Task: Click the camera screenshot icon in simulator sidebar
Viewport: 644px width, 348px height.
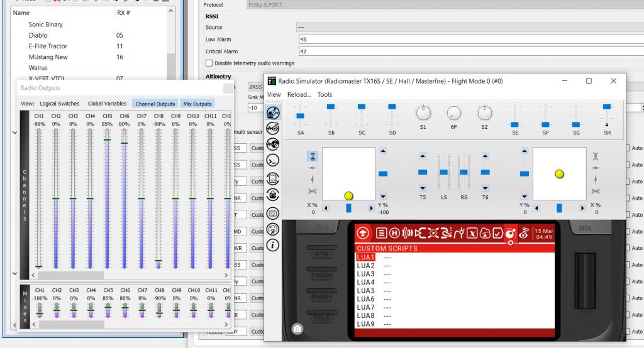Action: pyautogui.click(x=274, y=213)
